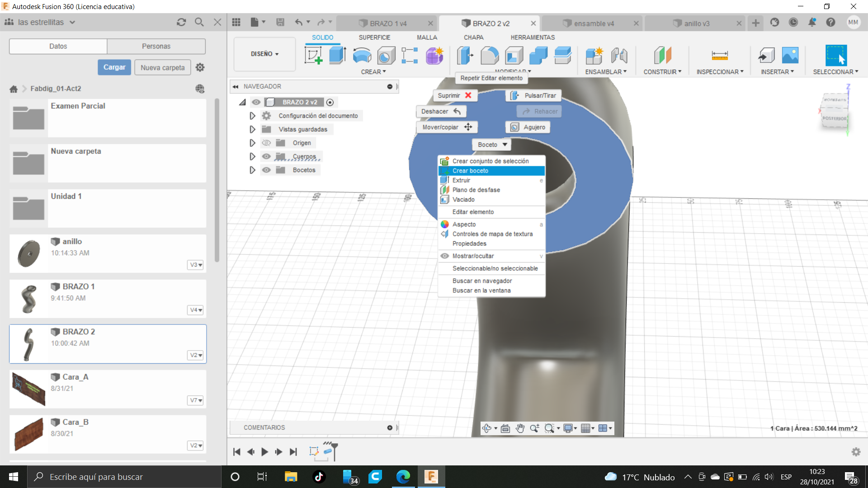Click the Aspecto color wheel entry
The height and width of the screenshot is (488, 868).
pos(464,224)
